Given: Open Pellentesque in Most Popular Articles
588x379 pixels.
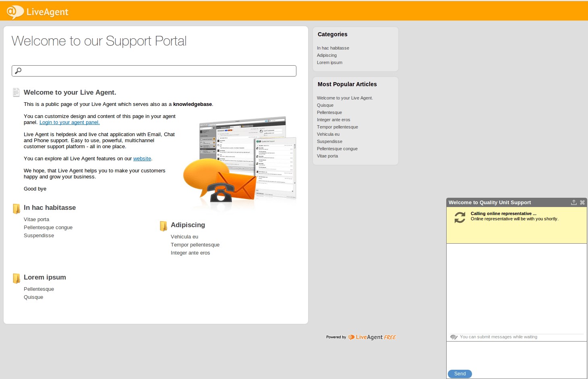Looking at the screenshot, I should [x=329, y=112].
